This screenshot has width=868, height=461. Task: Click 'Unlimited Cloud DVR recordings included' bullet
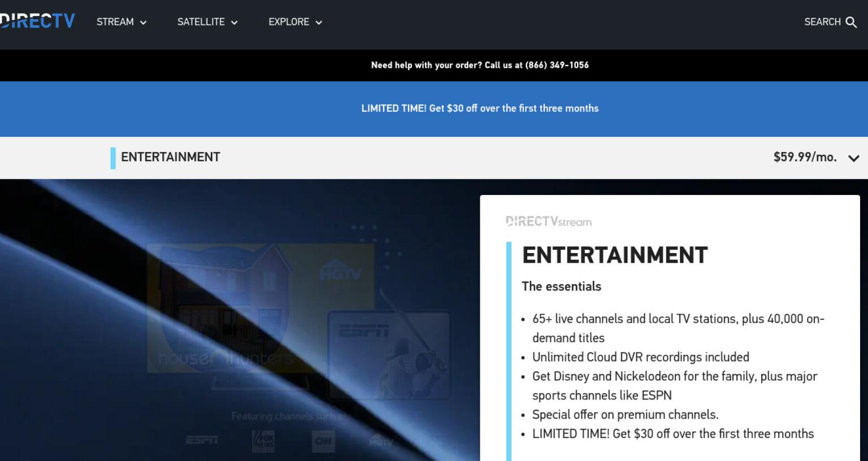(x=641, y=357)
